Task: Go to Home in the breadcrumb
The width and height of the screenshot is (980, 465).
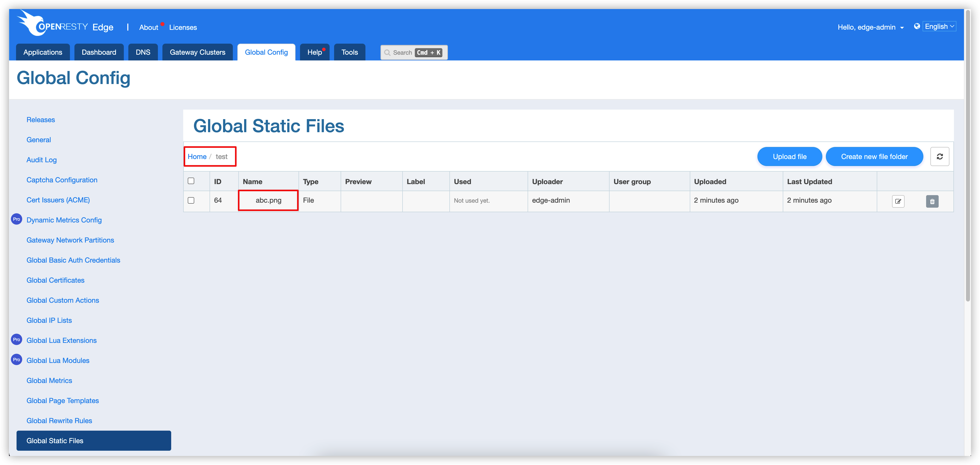Action: pyautogui.click(x=197, y=157)
